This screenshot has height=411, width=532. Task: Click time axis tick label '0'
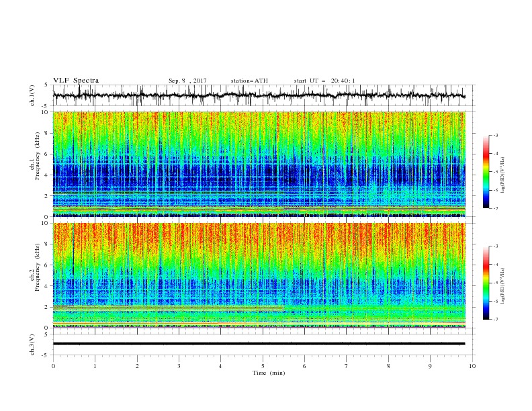53,366
